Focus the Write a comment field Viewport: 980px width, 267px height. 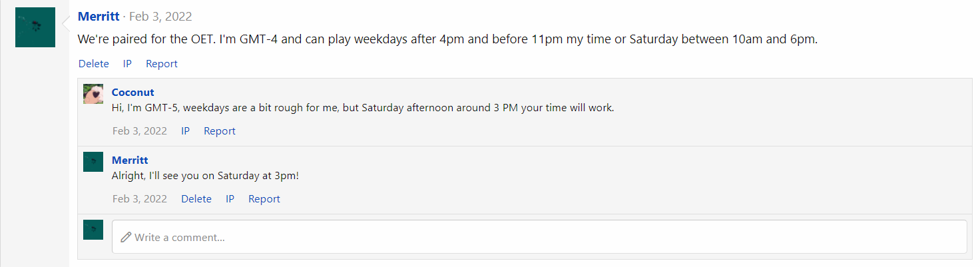pos(539,237)
